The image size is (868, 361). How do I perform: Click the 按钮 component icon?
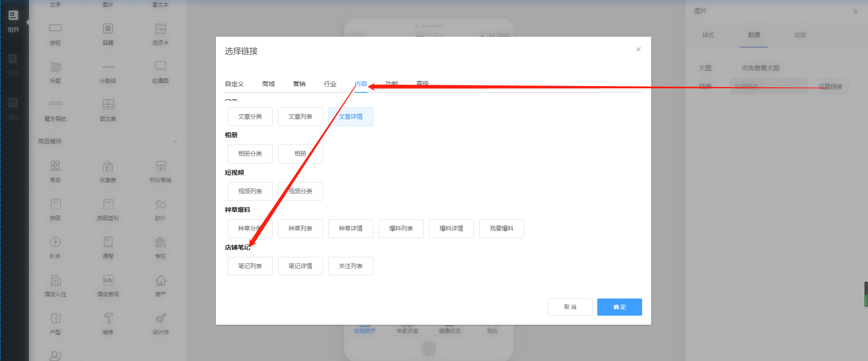55,28
